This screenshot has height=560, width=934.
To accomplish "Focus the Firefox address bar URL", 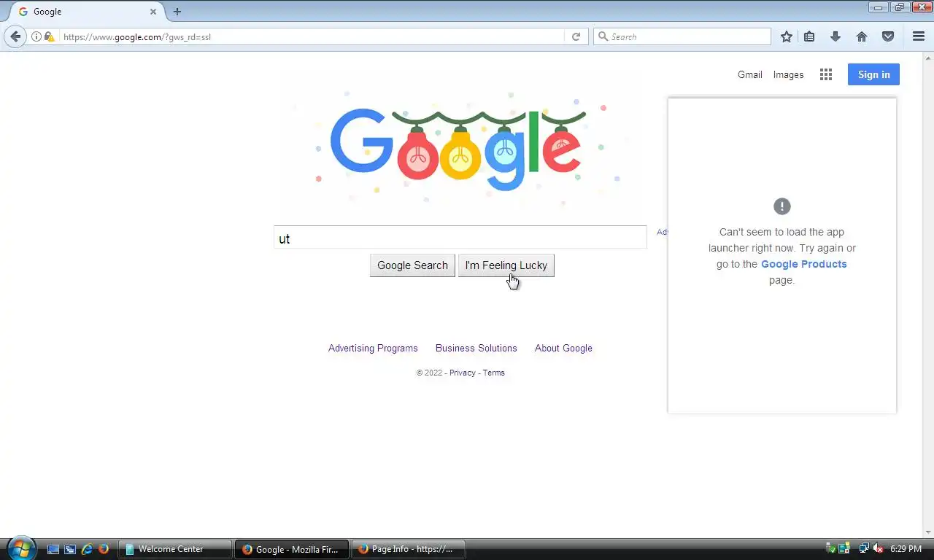I will tap(312, 36).
